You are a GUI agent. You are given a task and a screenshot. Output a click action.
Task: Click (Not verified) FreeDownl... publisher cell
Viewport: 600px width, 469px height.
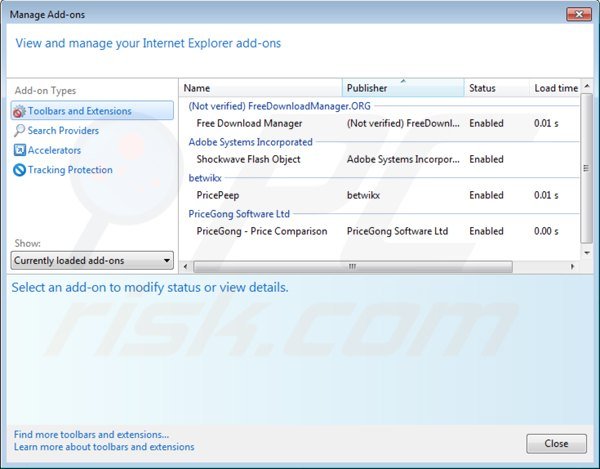point(403,124)
